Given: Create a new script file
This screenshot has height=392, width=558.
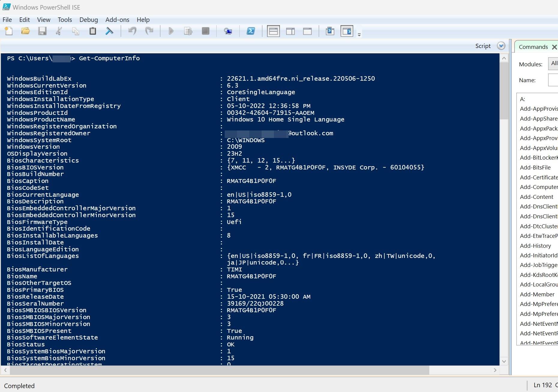Looking at the screenshot, I should click(x=8, y=31).
